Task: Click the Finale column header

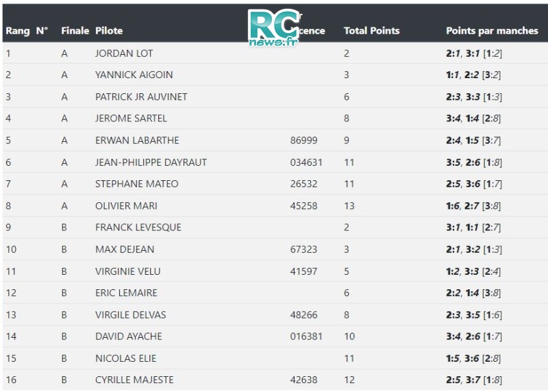Action: coord(75,31)
